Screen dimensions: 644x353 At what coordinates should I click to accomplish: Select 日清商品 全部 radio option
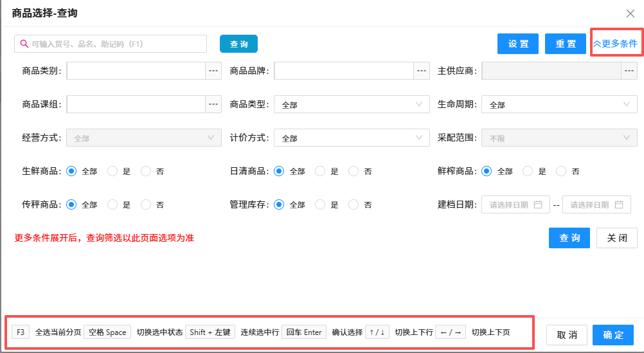pos(279,171)
